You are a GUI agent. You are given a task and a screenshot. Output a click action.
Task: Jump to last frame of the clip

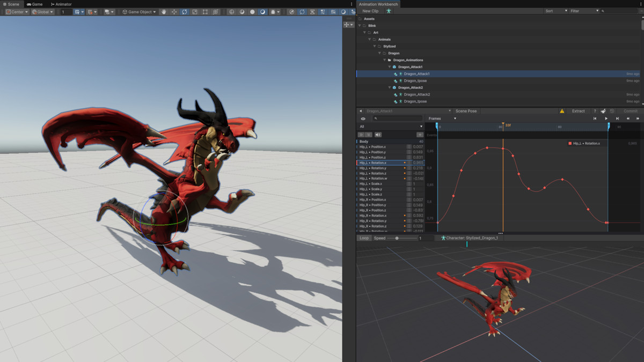617,119
